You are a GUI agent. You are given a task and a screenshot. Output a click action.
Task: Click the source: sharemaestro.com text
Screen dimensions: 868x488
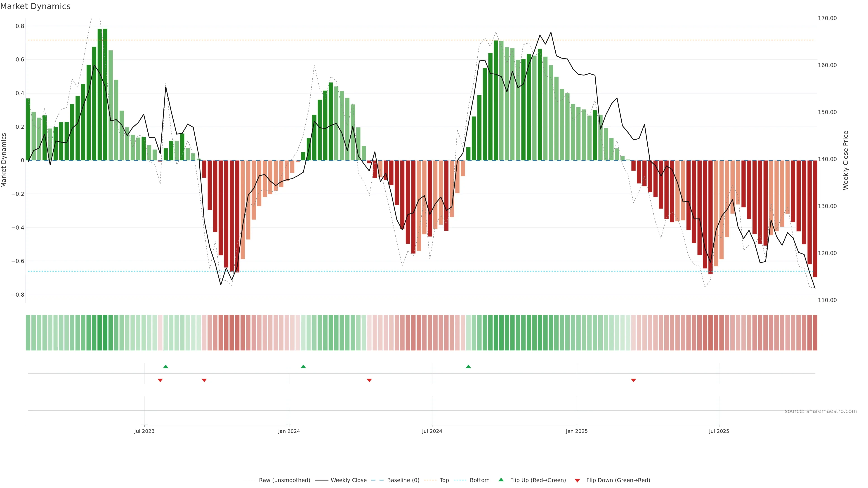(x=821, y=411)
